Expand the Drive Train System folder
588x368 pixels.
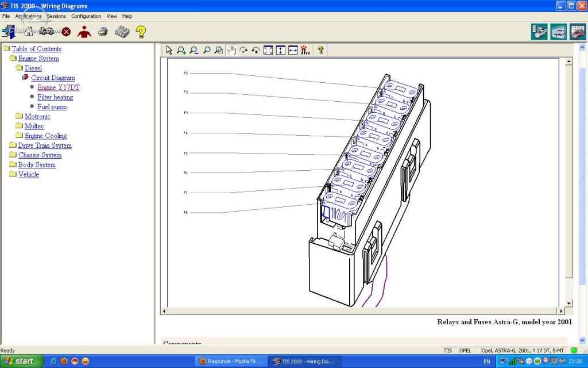pyautogui.click(x=13, y=145)
